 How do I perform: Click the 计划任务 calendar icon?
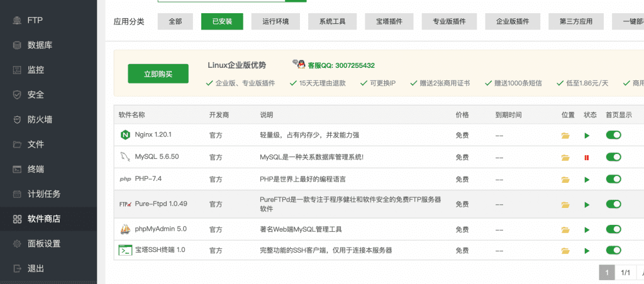coord(17,194)
